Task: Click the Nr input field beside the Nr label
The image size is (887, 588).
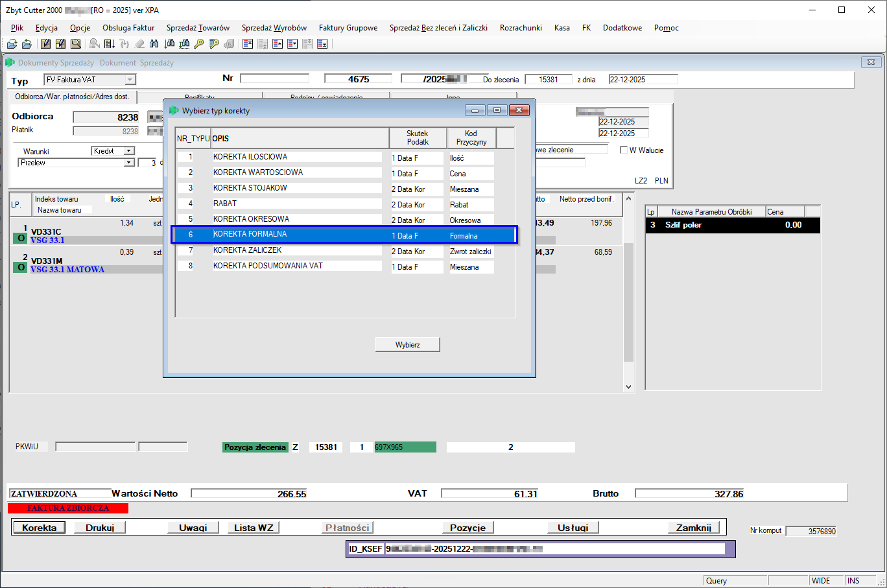Action: click(274, 78)
